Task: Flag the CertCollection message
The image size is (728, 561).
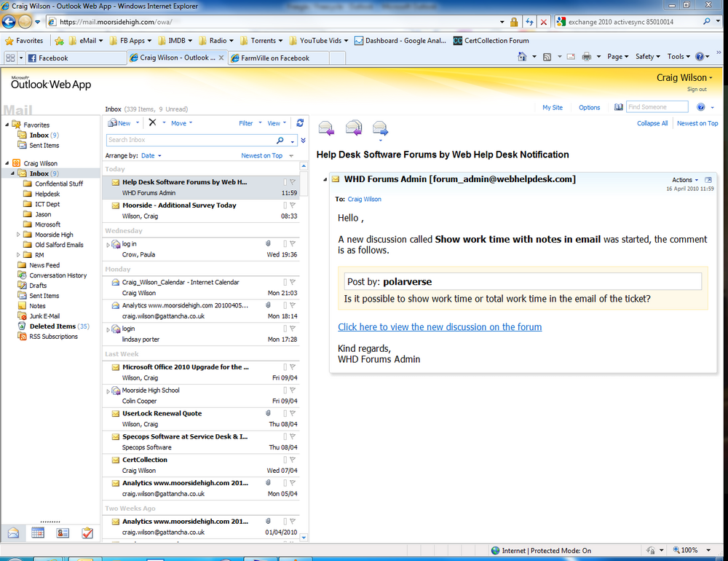Action: [293, 460]
